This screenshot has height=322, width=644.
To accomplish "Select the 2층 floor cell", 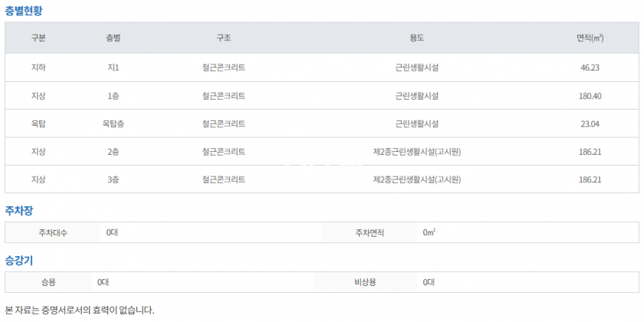I will 113,152.
